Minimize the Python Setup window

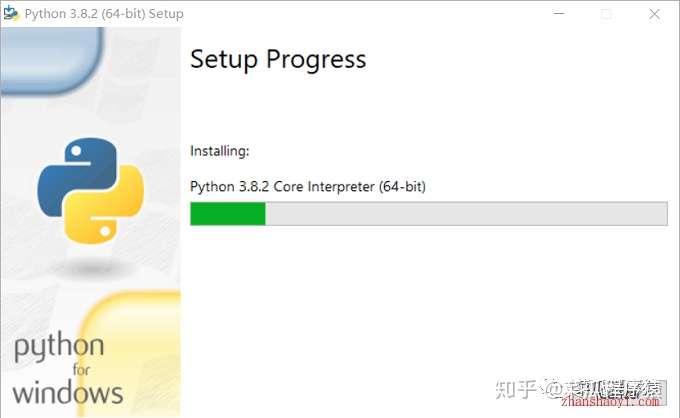tap(559, 13)
